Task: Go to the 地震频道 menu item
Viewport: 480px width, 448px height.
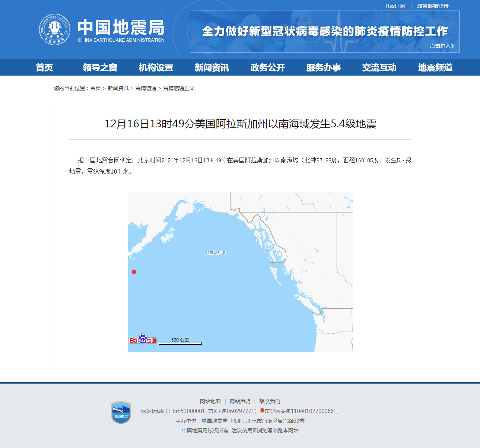Action: 435,67
